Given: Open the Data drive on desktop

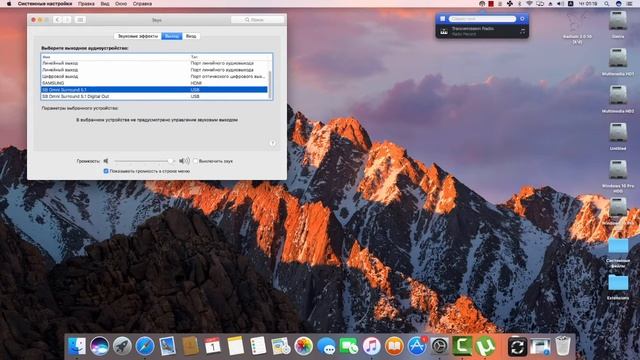Looking at the screenshot, I should (618, 21).
